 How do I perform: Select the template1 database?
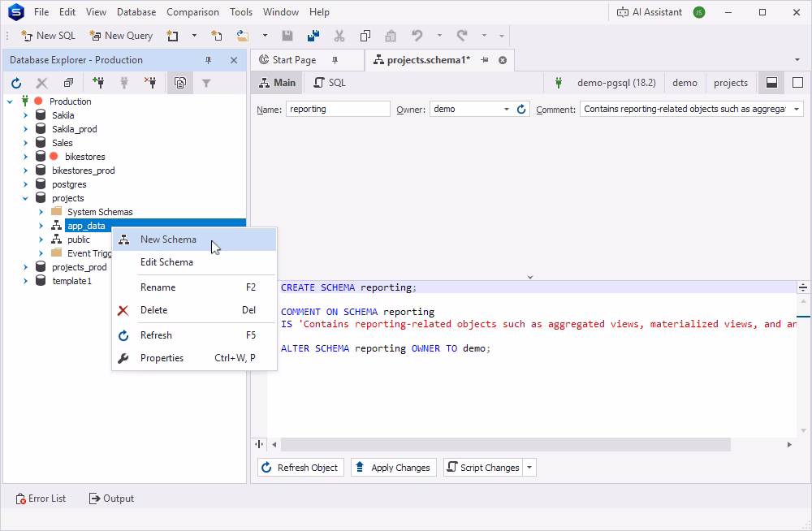72,281
